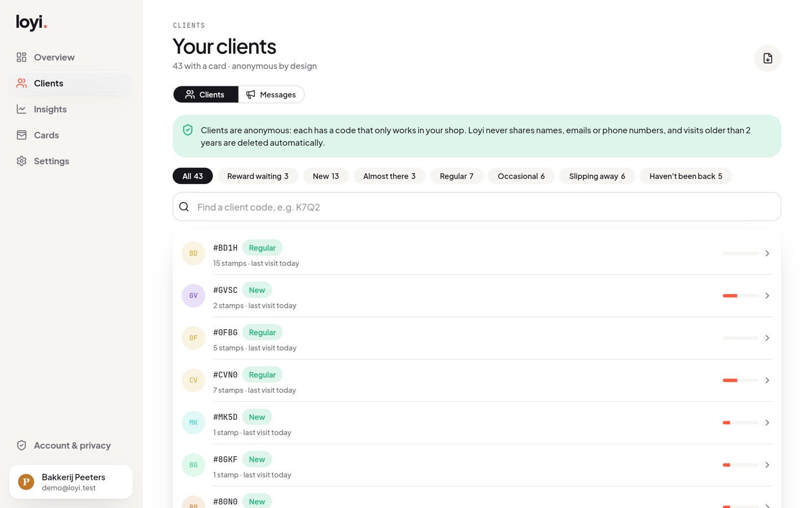Click the 0F avatar for #0FBG
The width and height of the screenshot is (812, 508).
193,338
